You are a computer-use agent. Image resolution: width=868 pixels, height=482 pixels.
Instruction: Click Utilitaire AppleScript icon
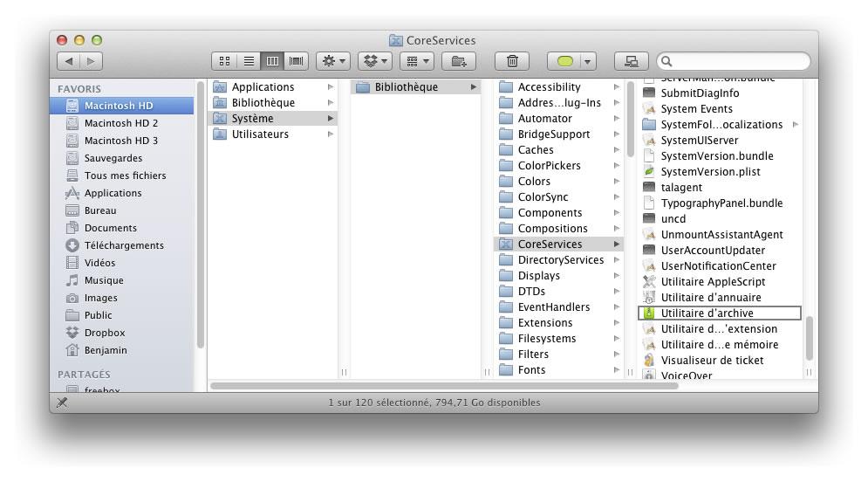tap(649, 281)
